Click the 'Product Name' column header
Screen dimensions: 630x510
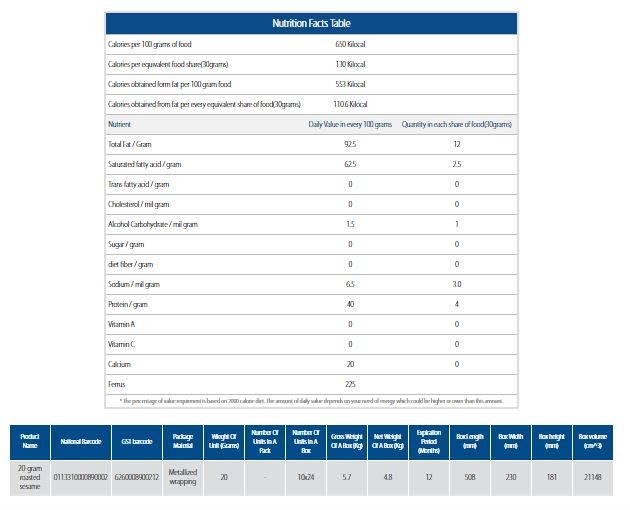(29, 443)
